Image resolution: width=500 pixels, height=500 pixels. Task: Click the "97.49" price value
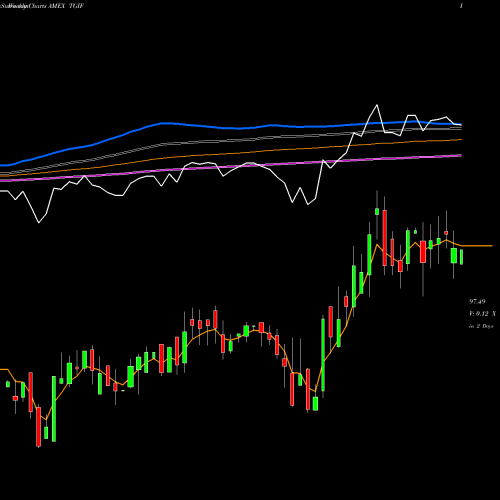pos(477,302)
